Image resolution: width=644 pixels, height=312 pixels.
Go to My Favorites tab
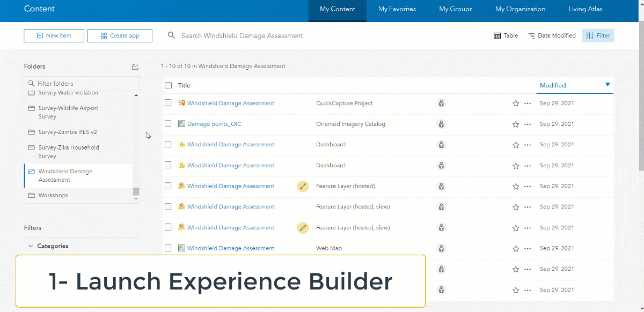click(x=397, y=9)
